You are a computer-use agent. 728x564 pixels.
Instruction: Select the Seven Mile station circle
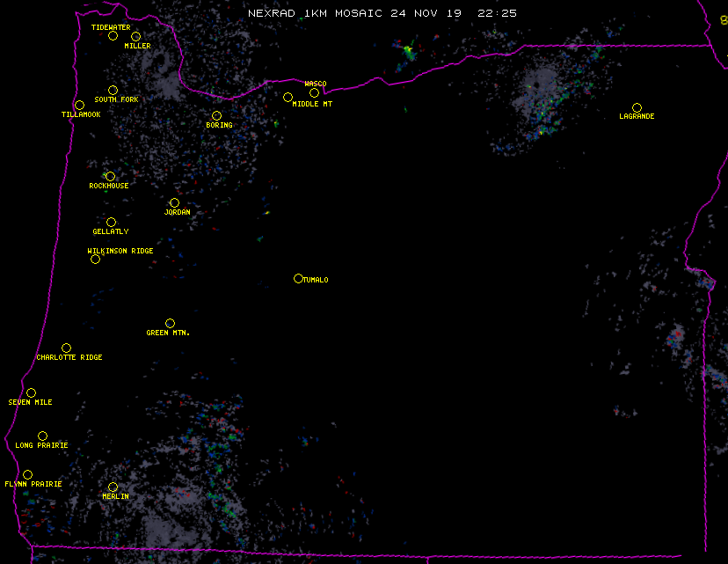point(31,392)
